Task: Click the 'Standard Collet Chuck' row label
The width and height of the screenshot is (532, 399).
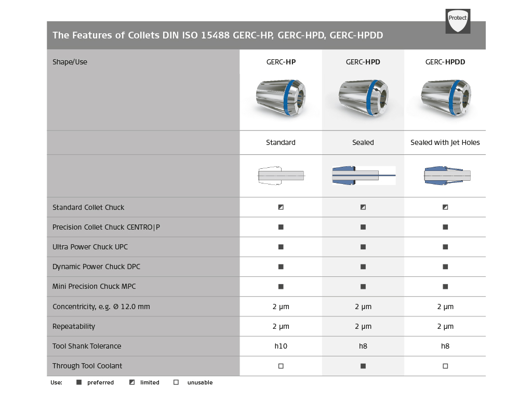Action: click(88, 207)
